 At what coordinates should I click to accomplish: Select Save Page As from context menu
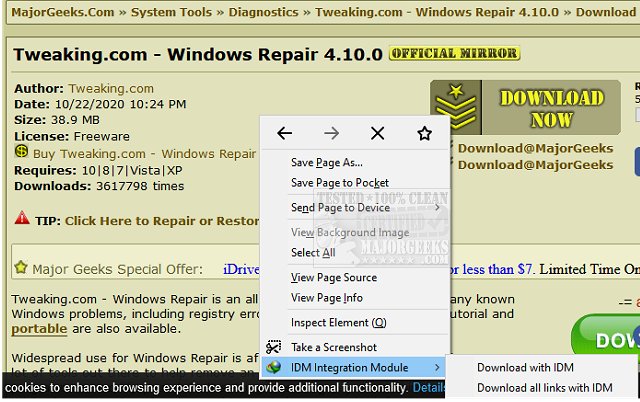[x=326, y=162]
